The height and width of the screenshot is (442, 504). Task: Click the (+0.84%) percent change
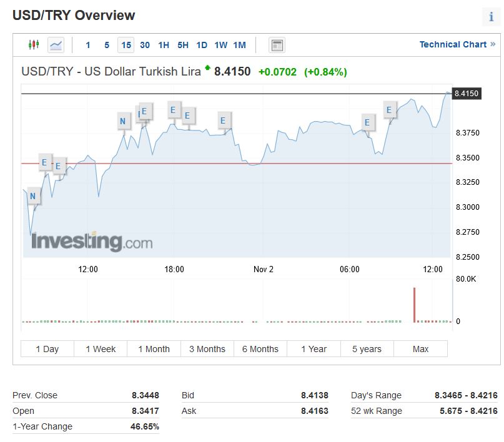[325, 72]
